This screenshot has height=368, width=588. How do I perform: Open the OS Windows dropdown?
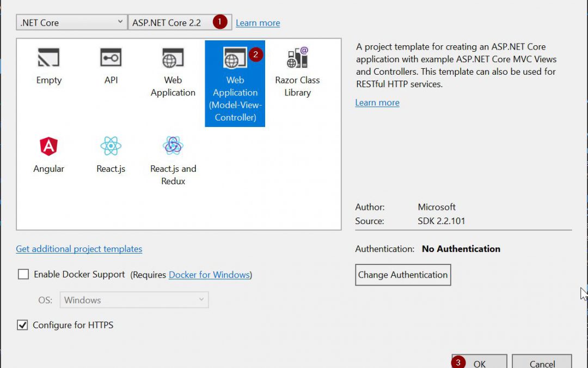pyautogui.click(x=134, y=300)
